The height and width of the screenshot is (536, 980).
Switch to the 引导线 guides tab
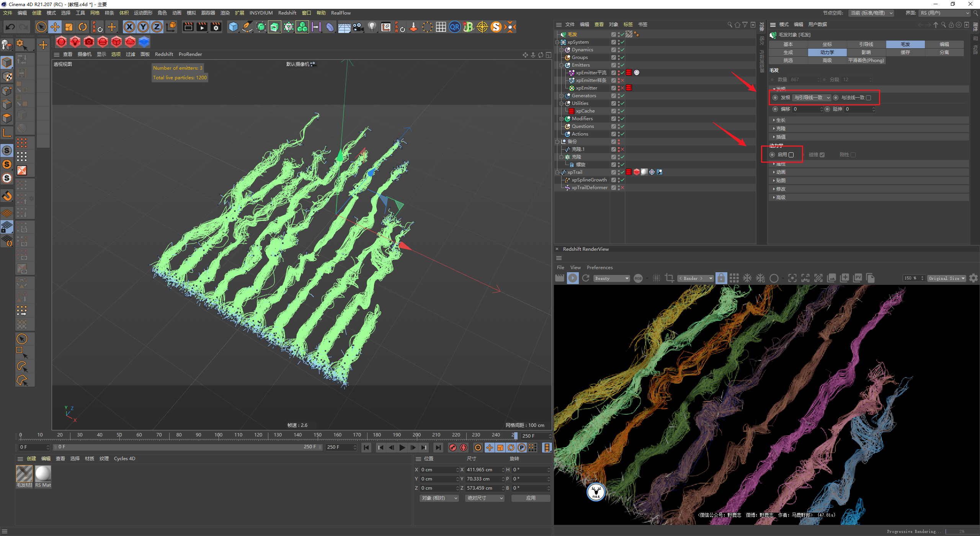pos(866,44)
